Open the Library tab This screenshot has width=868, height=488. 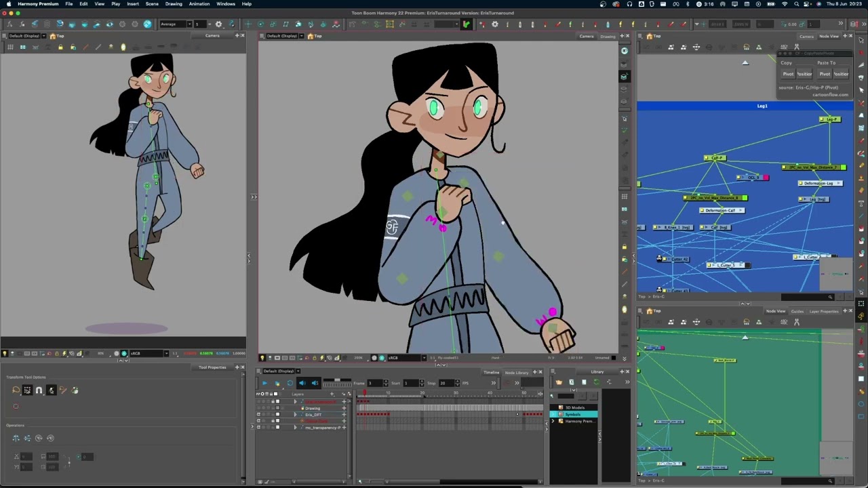click(597, 371)
